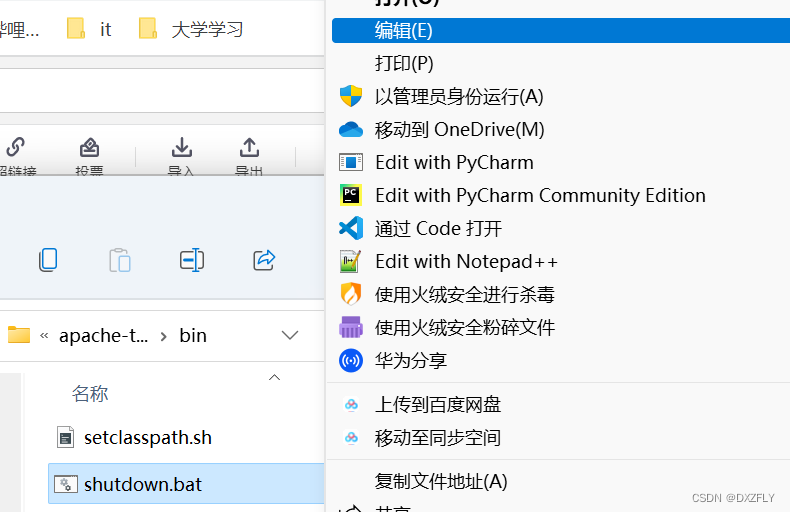The height and width of the screenshot is (512, 790).
Task: Click Baidu Netdisk icon beside 上传到百度网盘
Action: (x=351, y=405)
